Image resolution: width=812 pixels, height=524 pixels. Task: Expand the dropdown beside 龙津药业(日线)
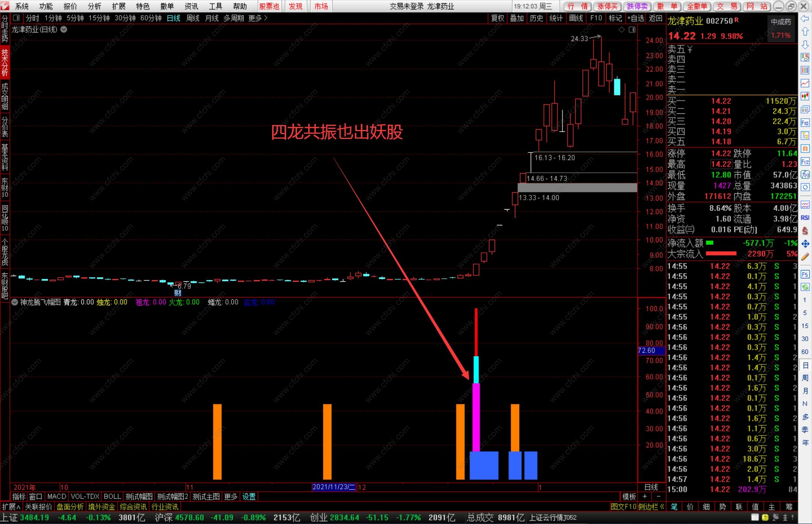tap(64, 29)
